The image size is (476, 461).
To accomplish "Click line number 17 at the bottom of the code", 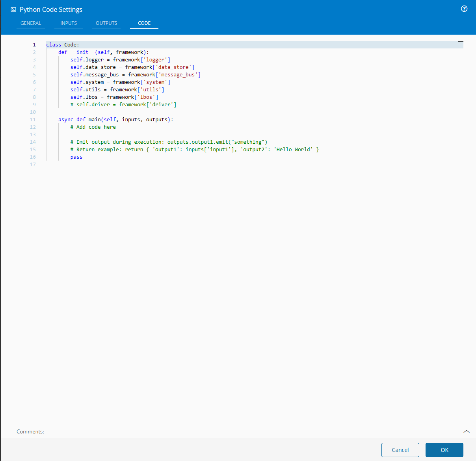I will [x=33, y=164].
